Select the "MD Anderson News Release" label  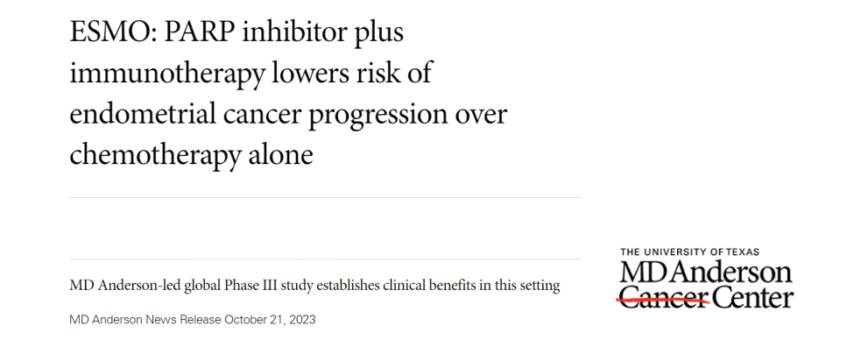click(x=146, y=320)
